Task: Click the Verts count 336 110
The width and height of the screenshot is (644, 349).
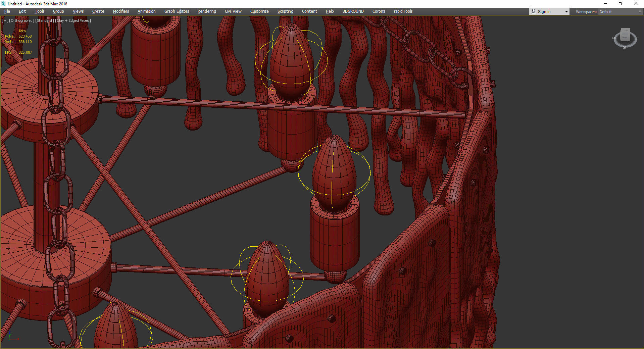Action: pyautogui.click(x=25, y=42)
